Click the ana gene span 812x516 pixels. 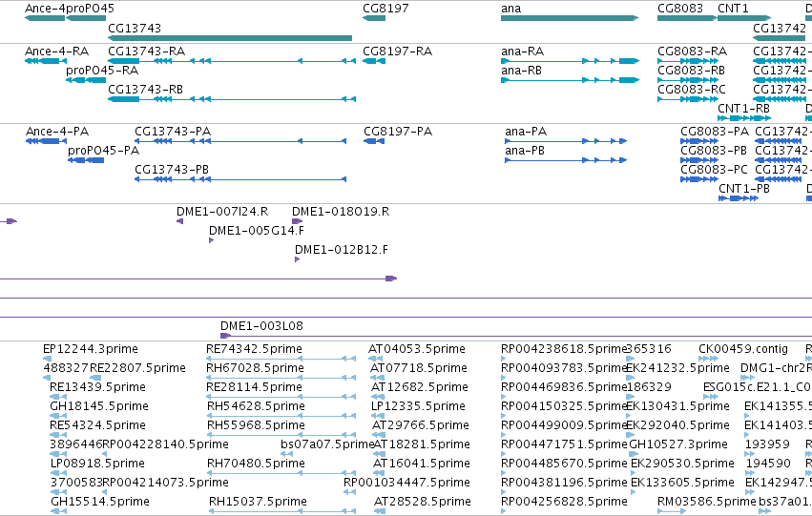[x=570, y=18]
